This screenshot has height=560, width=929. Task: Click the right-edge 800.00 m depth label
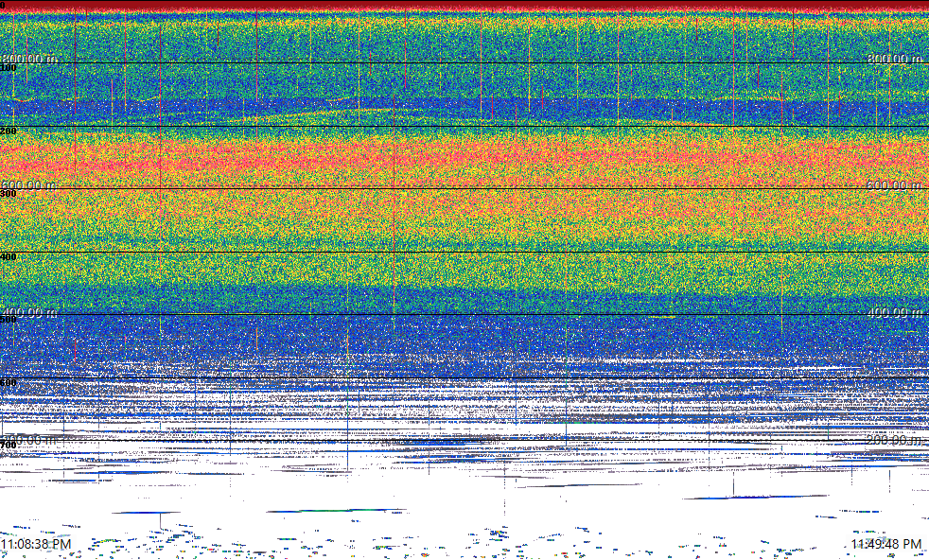[x=895, y=59]
